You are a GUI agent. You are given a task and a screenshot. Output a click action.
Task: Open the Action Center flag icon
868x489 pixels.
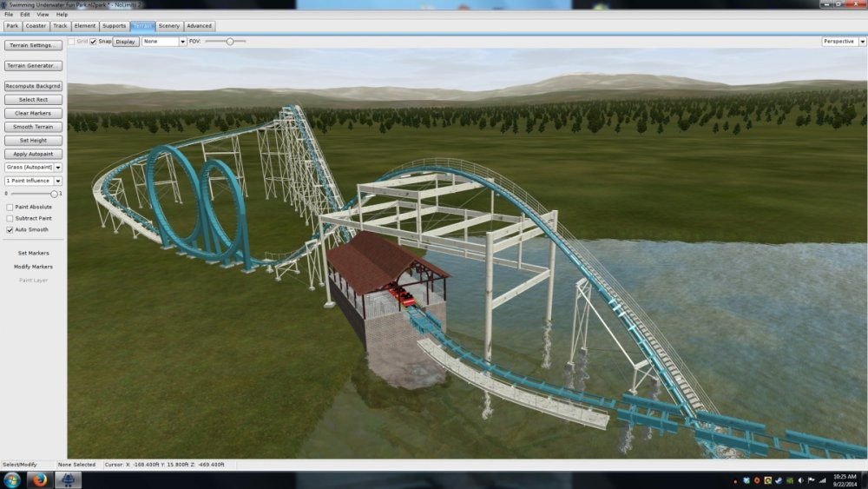(x=811, y=480)
